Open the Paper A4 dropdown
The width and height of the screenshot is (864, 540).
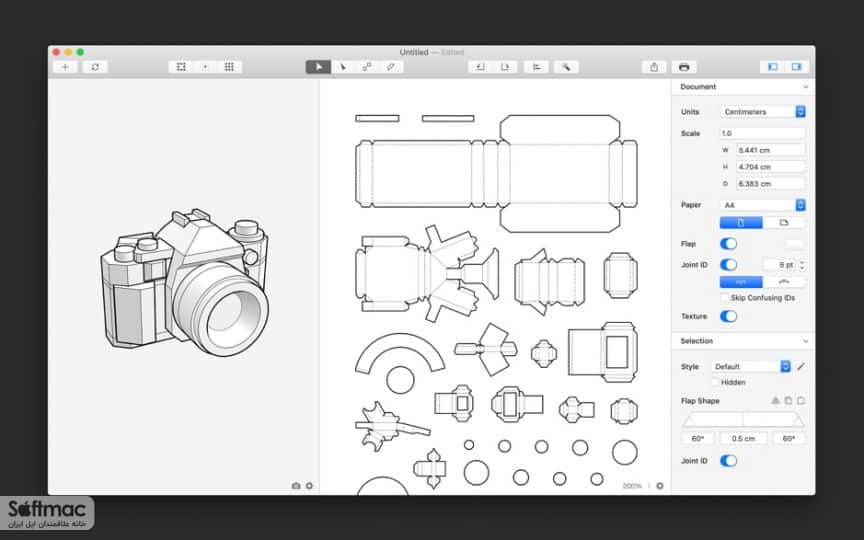763,205
